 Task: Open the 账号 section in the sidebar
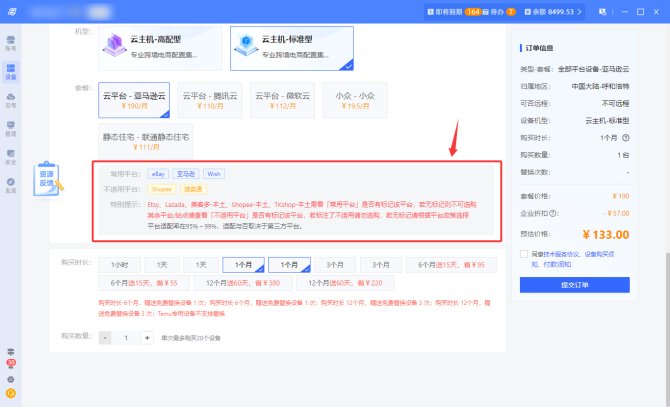click(x=11, y=43)
